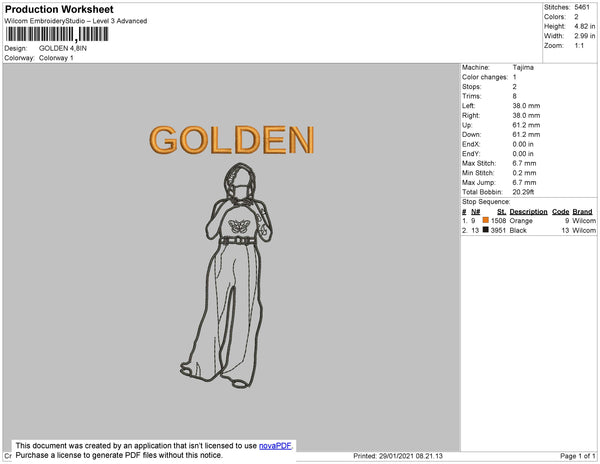Click the "Left:" label

468,106
